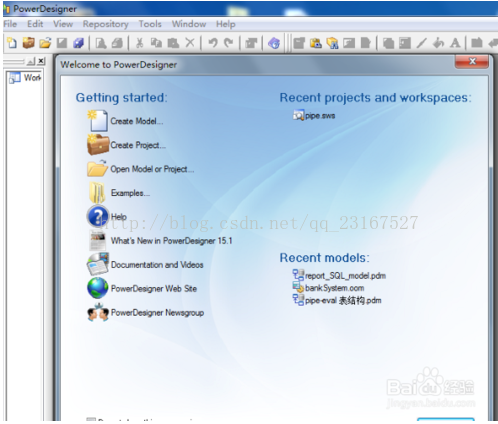Click the PowerDesigner Newsgroup people icon

[x=98, y=312]
